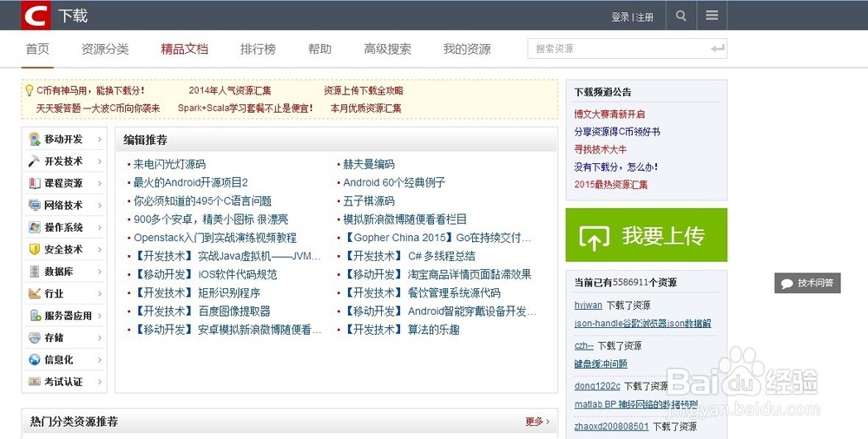The height and width of the screenshot is (439, 868).
Task: Go to the 首页 tab
Action: (37, 49)
